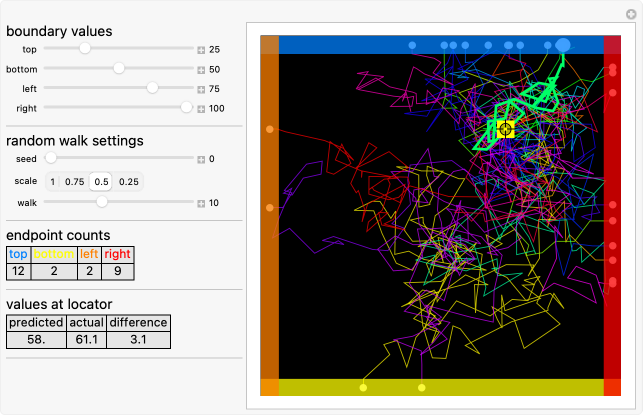Click the 'boundary values' heading
The width and height of the screenshot is (643, 416).
pos(59,31)
